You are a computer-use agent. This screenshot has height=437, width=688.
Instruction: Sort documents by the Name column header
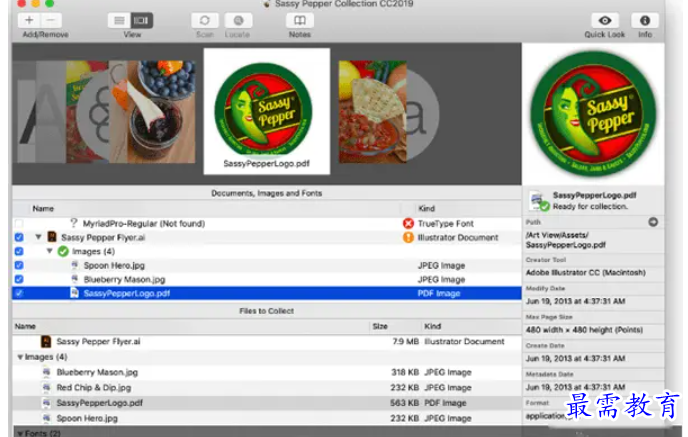pos(43,209)
